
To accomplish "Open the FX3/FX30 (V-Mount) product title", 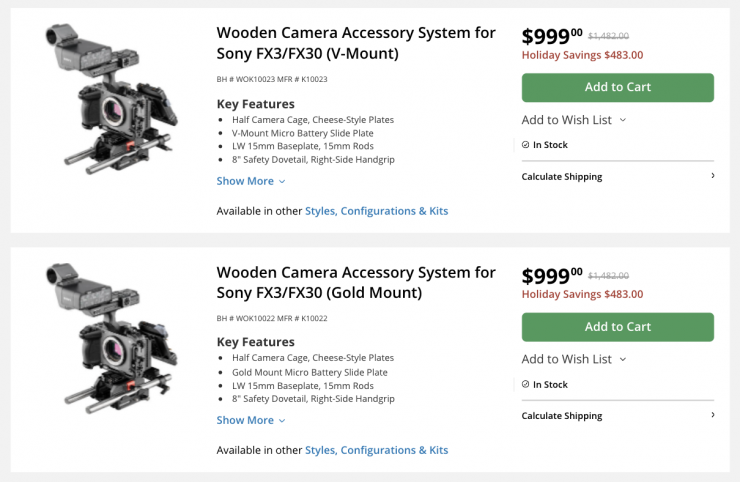I will click(355, 43).
